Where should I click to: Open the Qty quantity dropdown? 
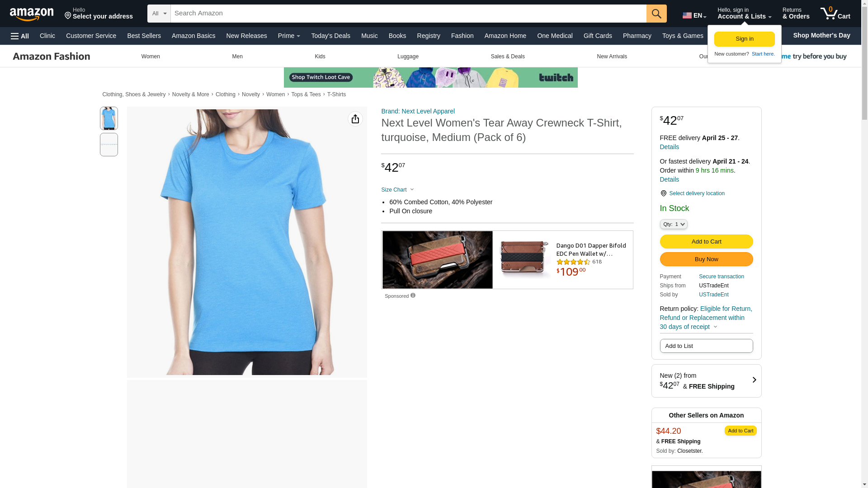[673, 224]
